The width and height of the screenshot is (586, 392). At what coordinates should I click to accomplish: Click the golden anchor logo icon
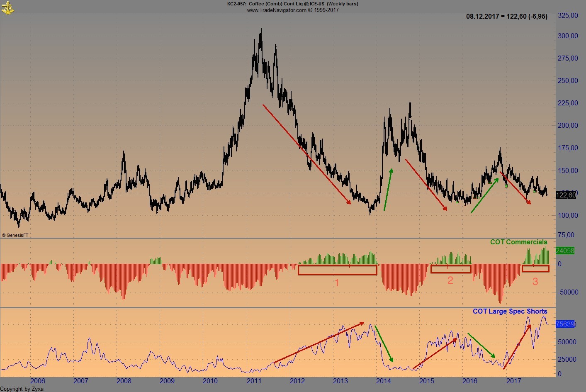(8, 7)
